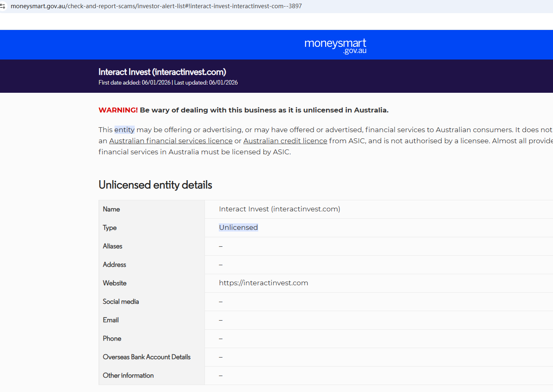Open the moneysmart.gov.au logo home link

pos(335,46)
